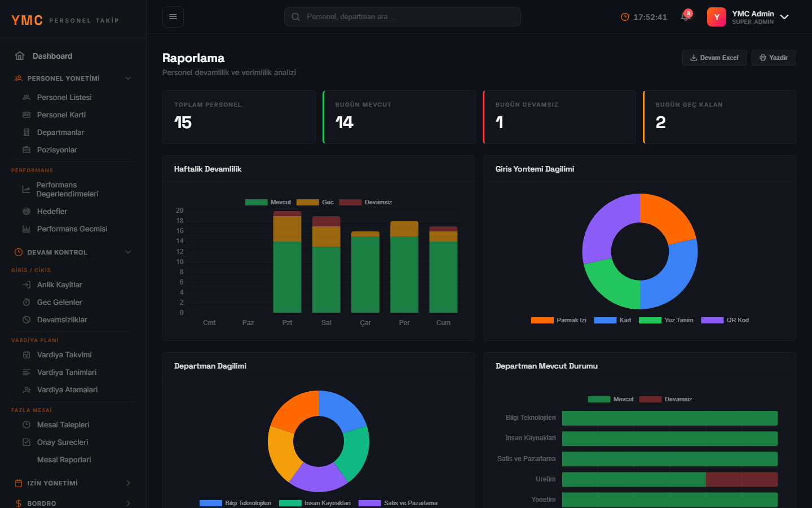Toggle Mevcut legend in Departman Mevcut Durumu
The height and width of the screenshot is (508, 812).
(x=611, y=399)
